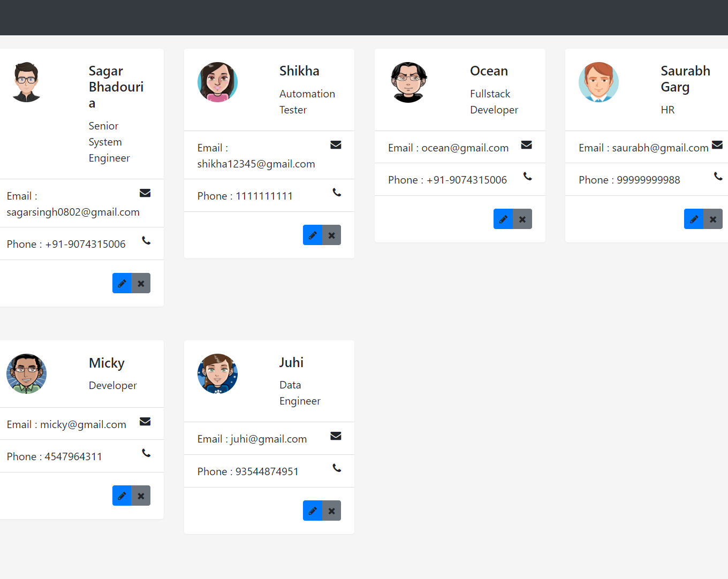This screenshot has width=728, height=579.
Task: Click the pencil icon on Ocean's card
Action: coord(503,219)
